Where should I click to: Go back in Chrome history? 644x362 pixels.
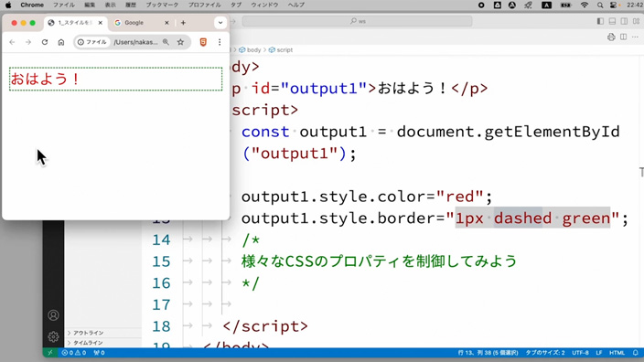(12, 42)
